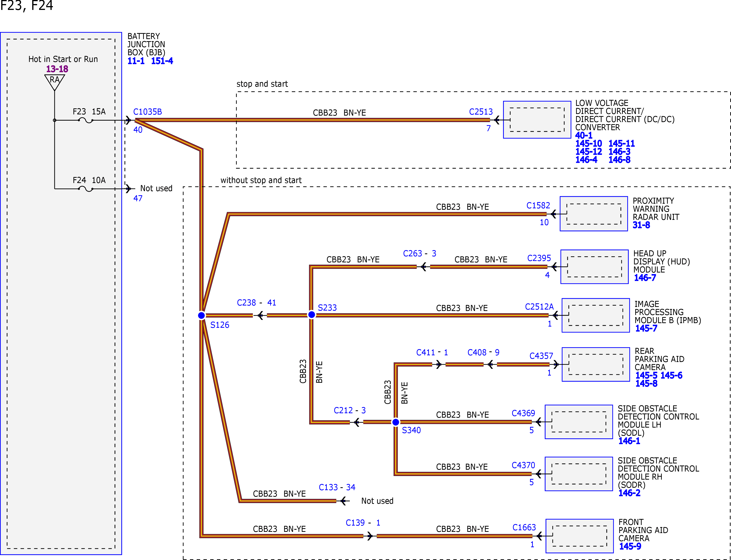Click inline connector C139 - 1
This screenshot has height=560, width=731.
(x=363, y=523)
